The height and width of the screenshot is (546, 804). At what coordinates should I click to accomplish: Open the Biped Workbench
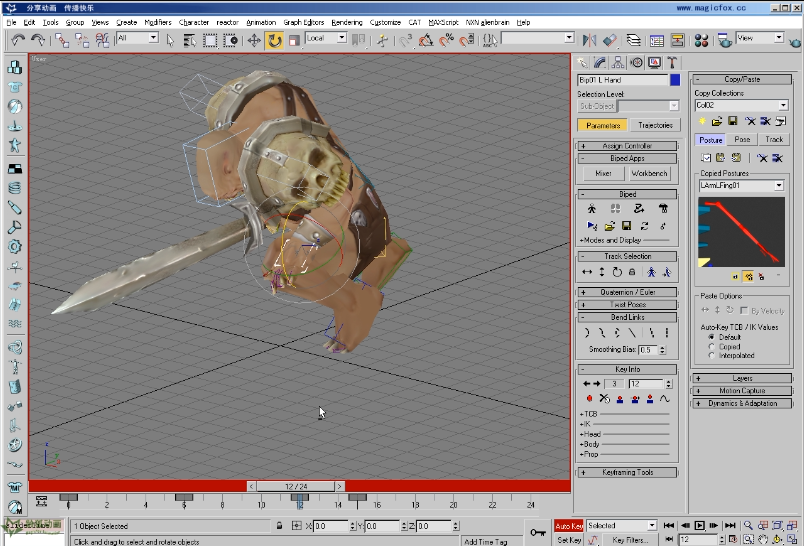point(649,173)
